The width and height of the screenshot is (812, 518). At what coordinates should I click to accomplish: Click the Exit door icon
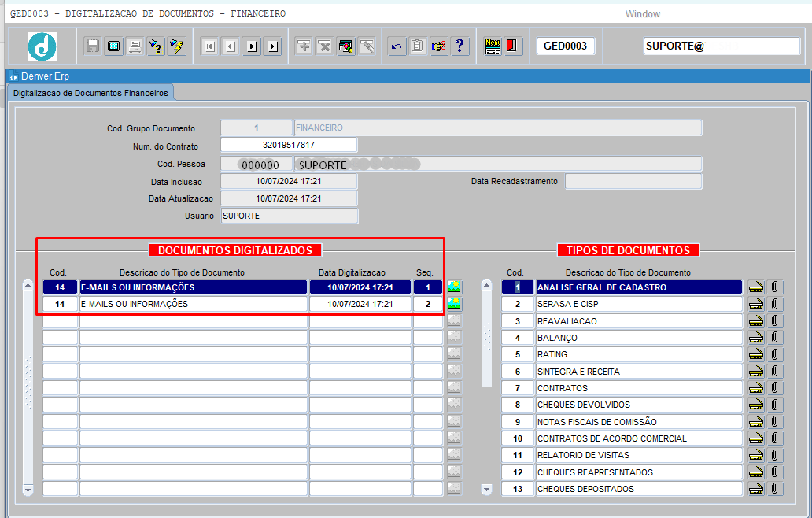pos(513,46)
